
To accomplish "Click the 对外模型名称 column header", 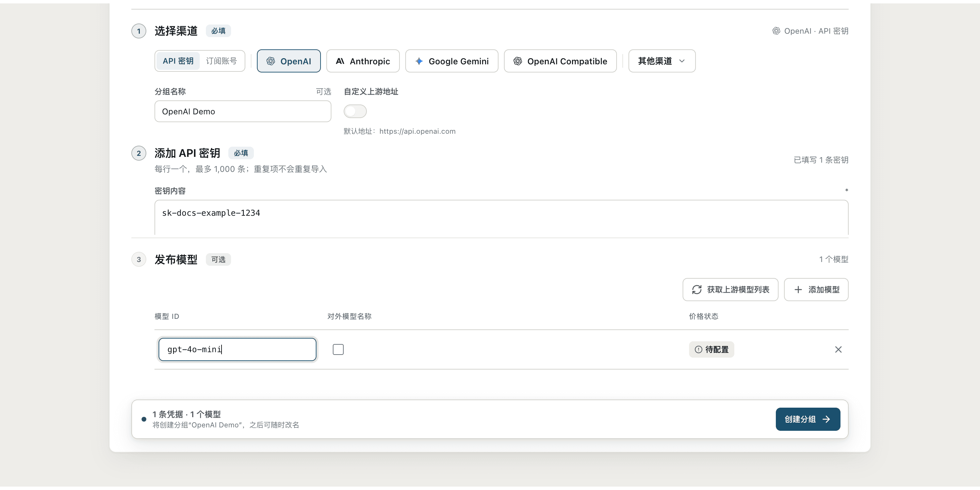I will [349, 316].
